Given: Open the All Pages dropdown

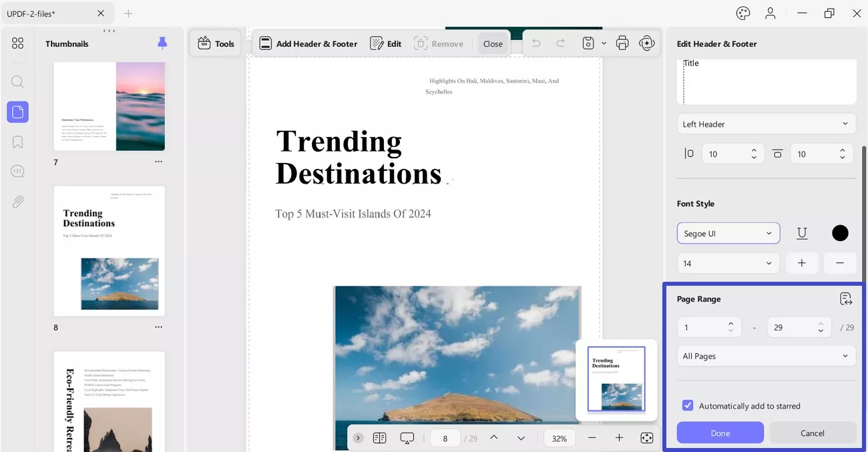Looking at the screenshot, I should pyautogui.click(x=767, y=356).
